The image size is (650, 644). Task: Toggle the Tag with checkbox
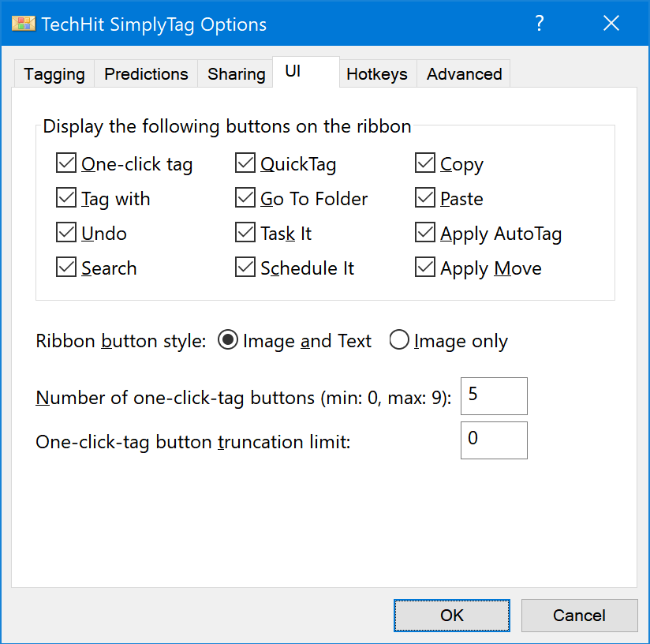pyautogui.click(x=66, y=198)
